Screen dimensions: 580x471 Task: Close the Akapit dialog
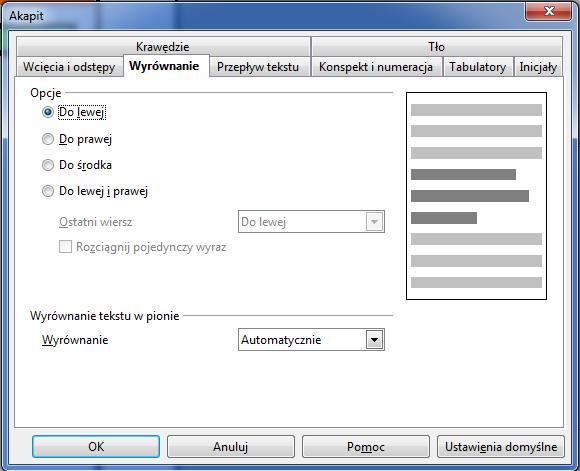tap(549, 11)
